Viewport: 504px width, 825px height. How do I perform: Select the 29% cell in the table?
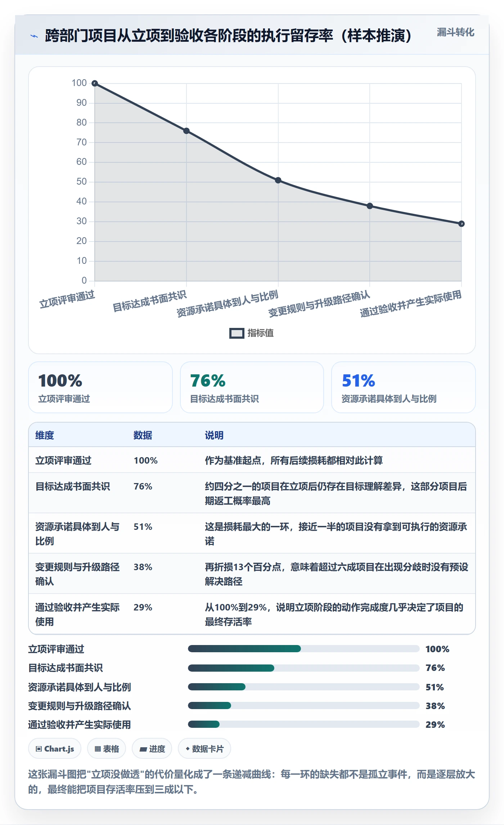click(143, 607)
